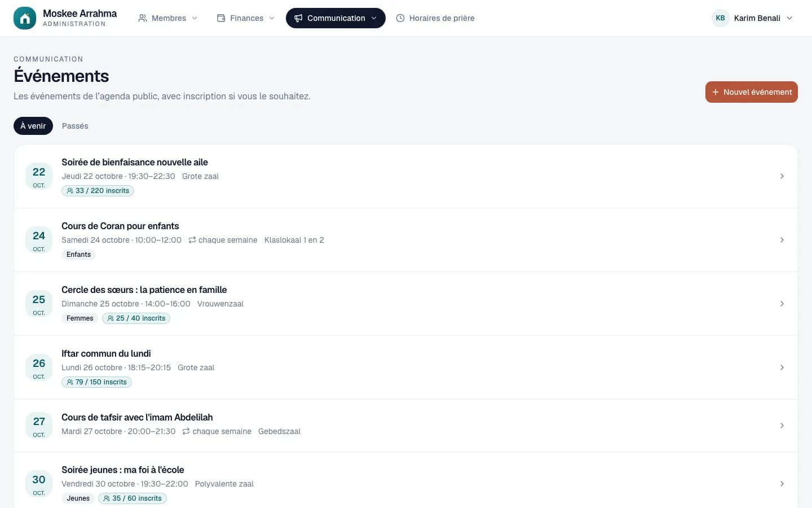Click the 30 oct. date badge
812x508 pixels.
[39, 484]
